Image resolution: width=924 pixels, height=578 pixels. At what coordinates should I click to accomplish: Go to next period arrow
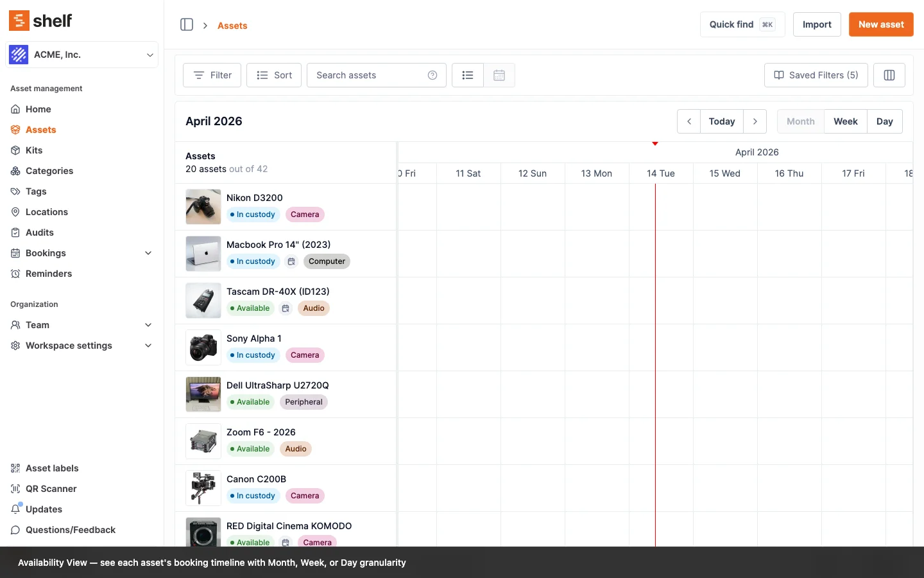pos(755,121)
